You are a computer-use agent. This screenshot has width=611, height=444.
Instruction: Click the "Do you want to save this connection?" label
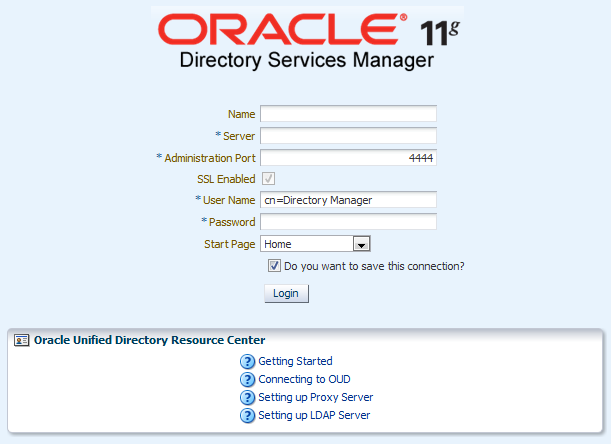(x=374, y=266)
